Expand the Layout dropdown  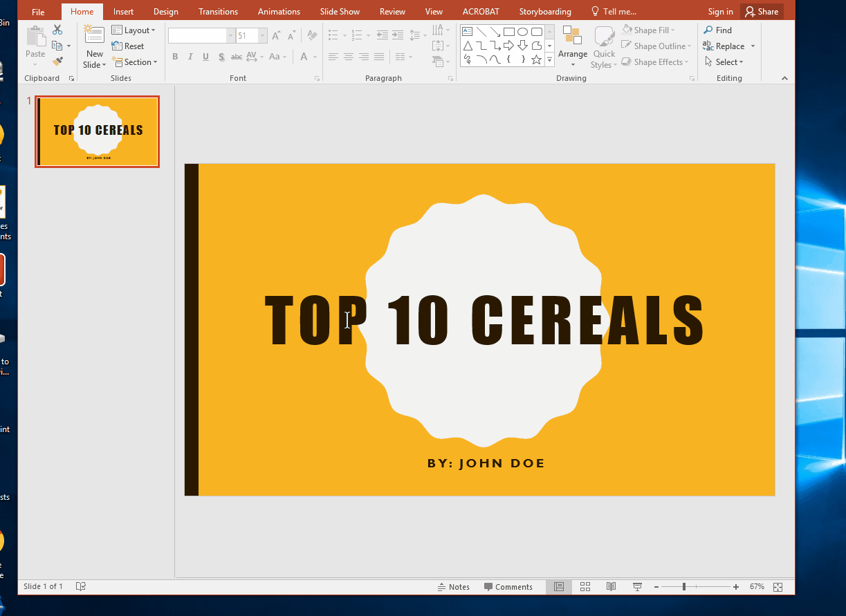point(134,30)
